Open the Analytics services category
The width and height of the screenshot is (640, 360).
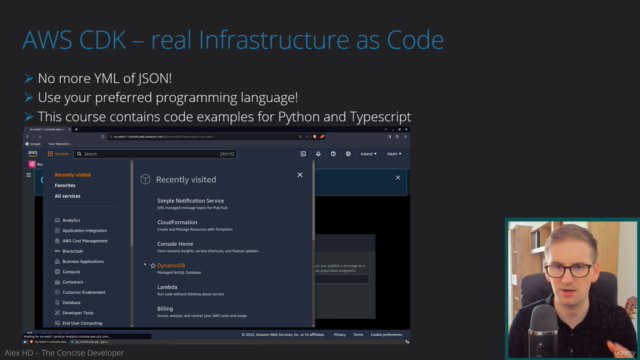[x=71, y=220]
